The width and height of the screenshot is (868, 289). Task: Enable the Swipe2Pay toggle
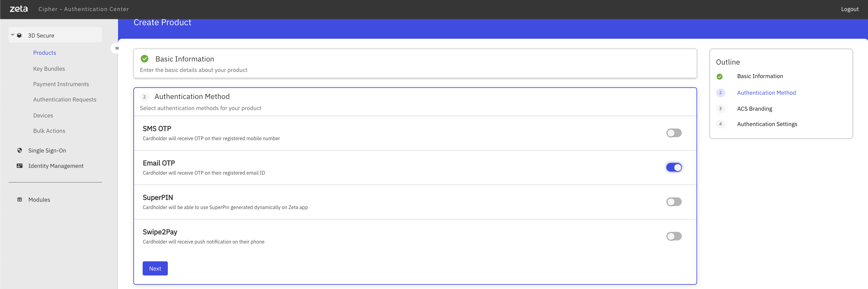coord(674,236)
